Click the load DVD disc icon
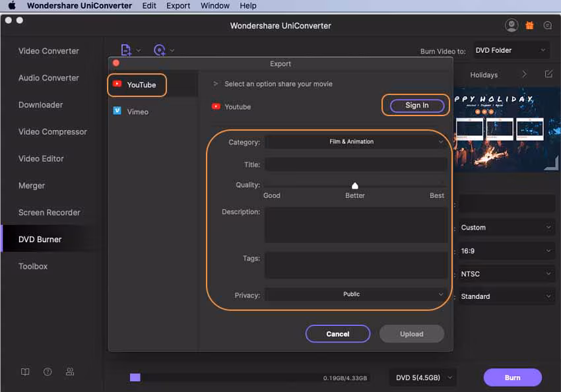This screenshot has height=392, width=561. 160,50
